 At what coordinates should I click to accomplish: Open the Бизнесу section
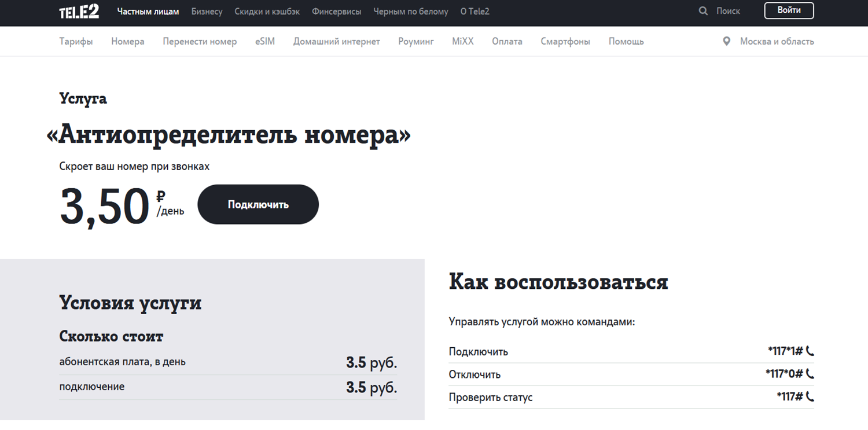[207, 12]
